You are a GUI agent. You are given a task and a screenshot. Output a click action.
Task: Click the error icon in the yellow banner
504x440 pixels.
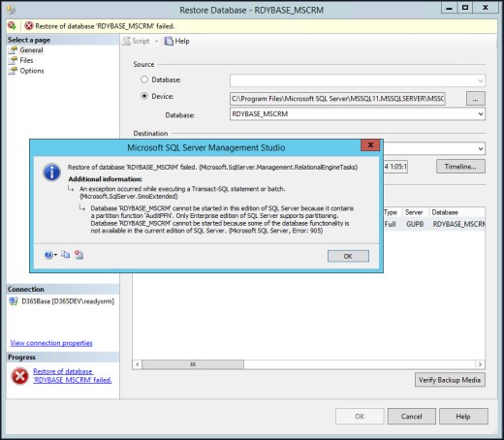pos(29,26)
